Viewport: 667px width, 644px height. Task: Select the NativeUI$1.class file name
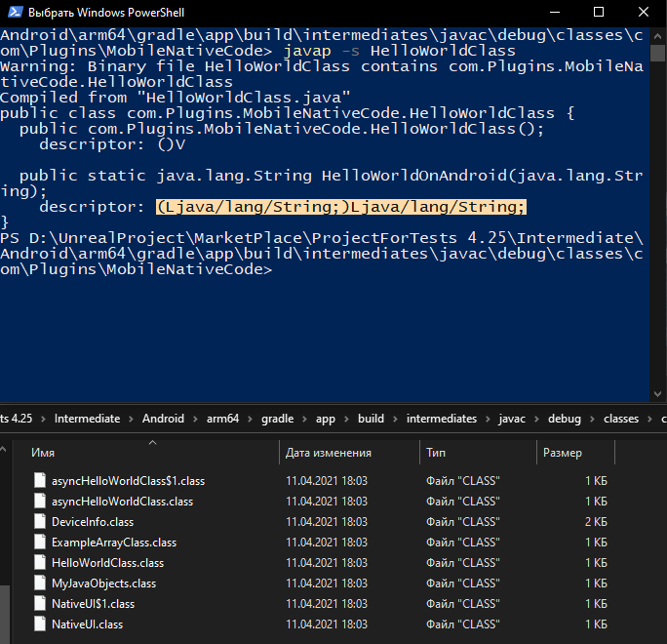pos(93,604)
